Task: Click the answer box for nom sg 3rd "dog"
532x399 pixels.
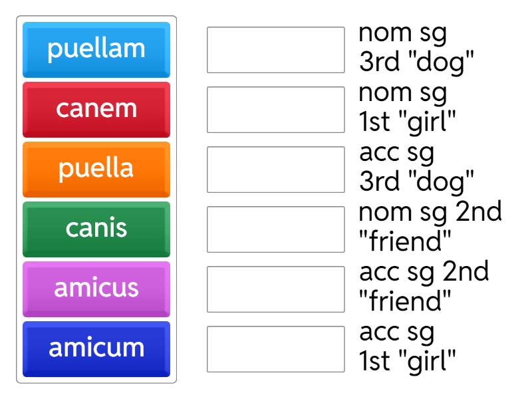Action: coord(275,50)
